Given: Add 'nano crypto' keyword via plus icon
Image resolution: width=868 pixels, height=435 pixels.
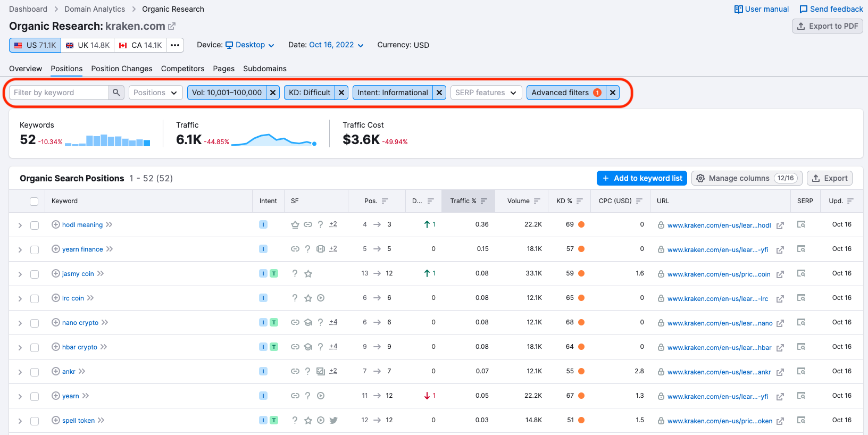Looking at the screenshot, I should point(55,322).
